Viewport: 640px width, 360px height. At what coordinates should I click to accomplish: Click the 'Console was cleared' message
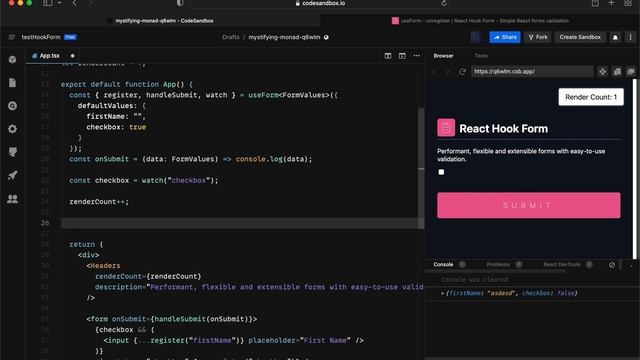point(474,280)
